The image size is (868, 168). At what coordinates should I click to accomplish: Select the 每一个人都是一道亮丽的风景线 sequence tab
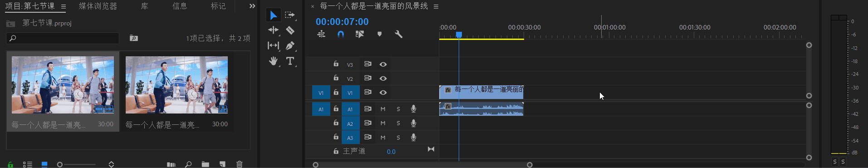374,6
